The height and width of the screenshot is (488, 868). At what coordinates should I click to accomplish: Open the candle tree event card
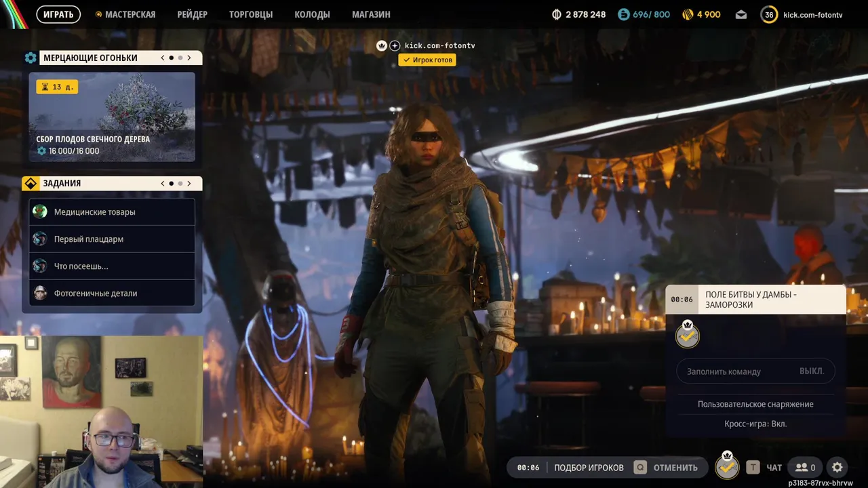(112, 117)
